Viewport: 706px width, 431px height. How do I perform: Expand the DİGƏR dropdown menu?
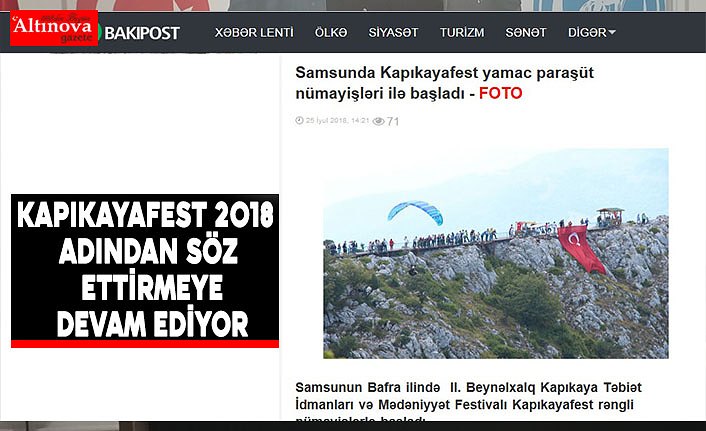(x=592, y=32)
